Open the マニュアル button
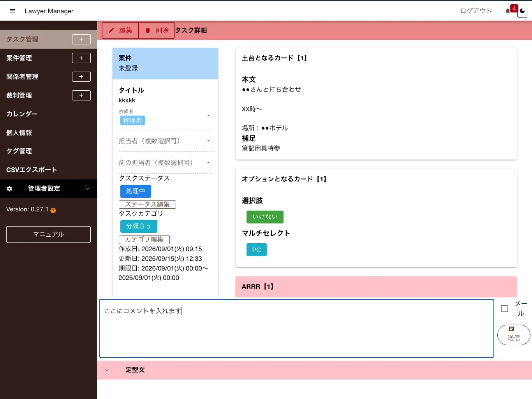Viewport: 532px width, 399px height. (48, 234)
